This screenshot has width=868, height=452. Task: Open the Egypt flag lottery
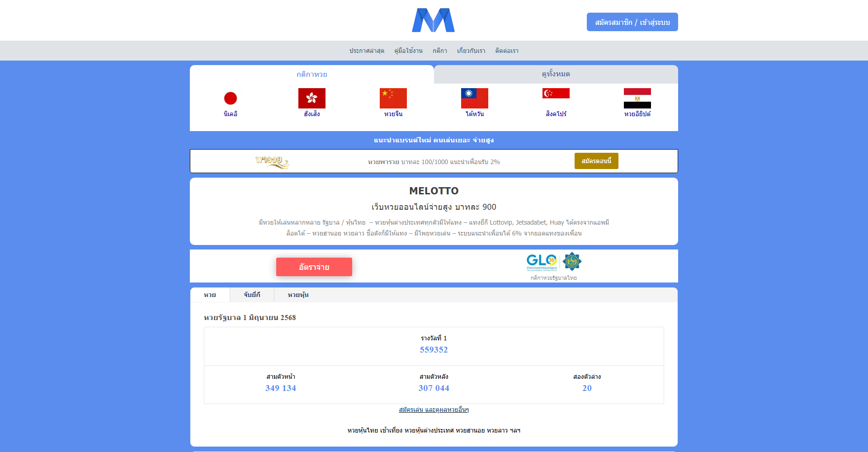coord(637,98)
